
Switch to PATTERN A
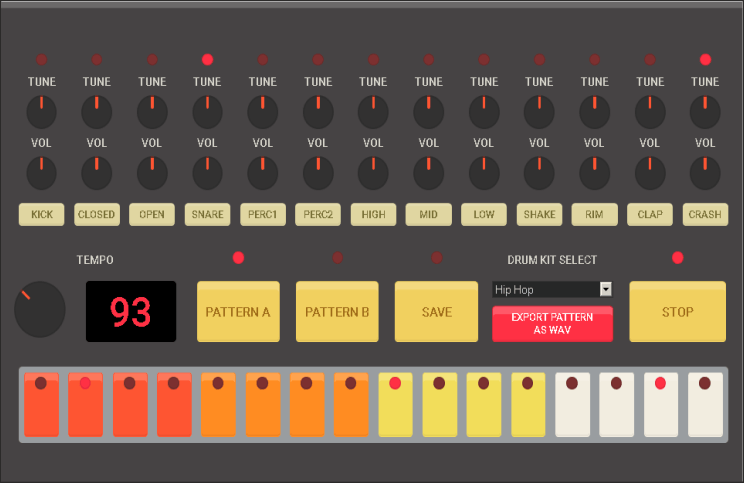pyautogui.click(x=238, y=312)
